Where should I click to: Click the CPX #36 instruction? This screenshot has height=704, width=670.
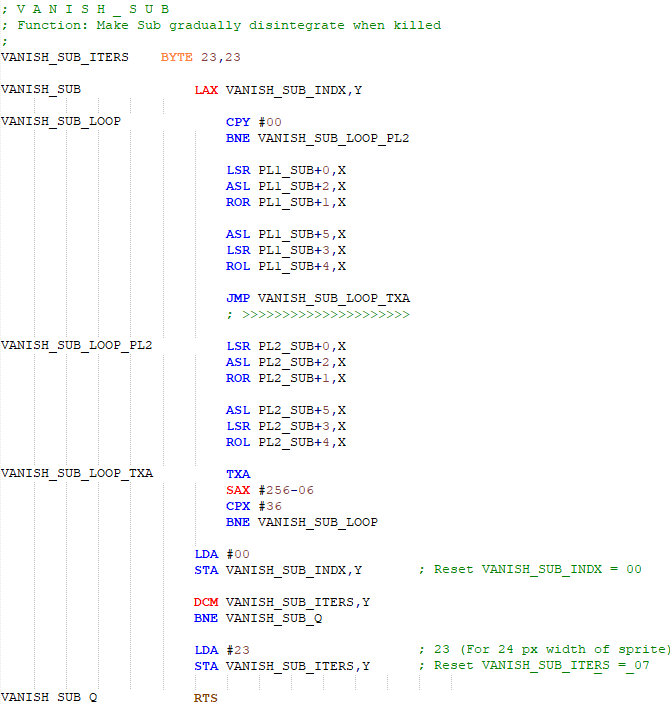[254, 506]
